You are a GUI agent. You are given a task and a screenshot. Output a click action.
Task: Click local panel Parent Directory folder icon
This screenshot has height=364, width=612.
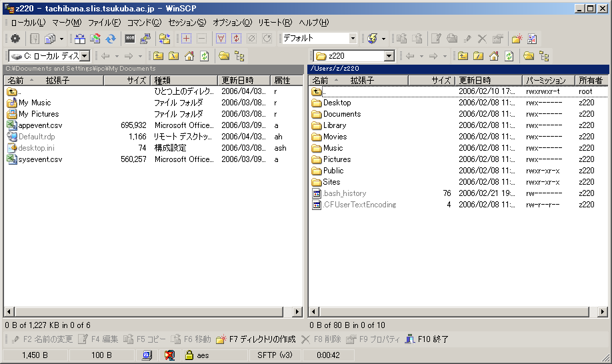click(158, 56)
